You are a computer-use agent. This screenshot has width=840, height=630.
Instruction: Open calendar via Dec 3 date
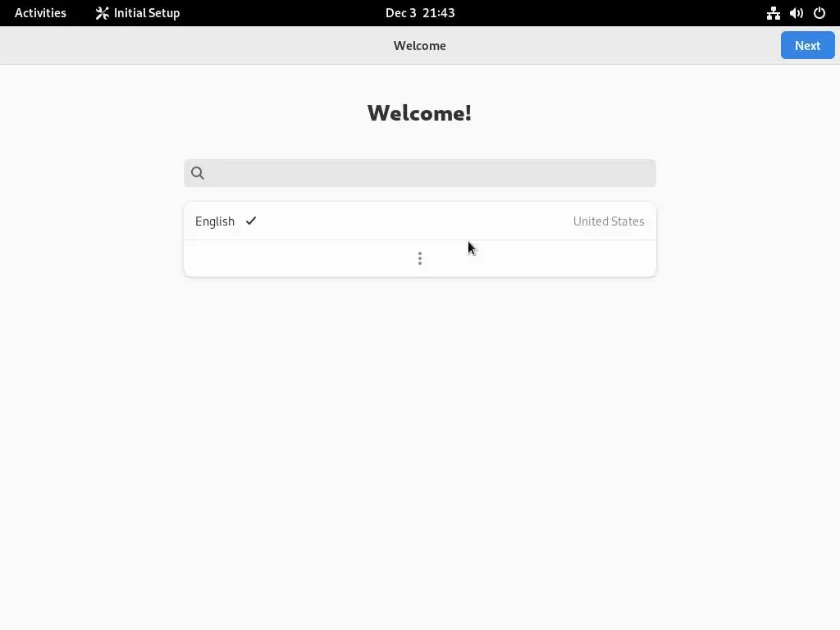click(400, 13)
